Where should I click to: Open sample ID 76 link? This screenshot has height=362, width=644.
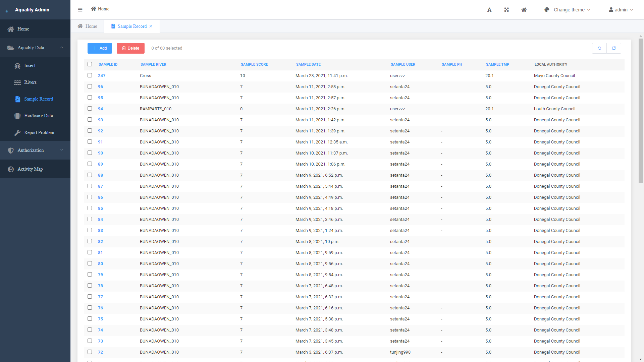100,308
